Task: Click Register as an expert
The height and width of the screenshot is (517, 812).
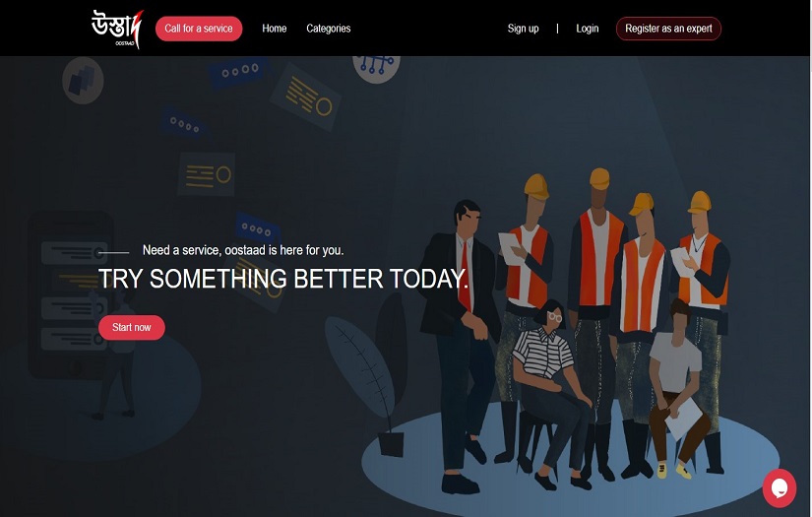Action: tap(668, 29)
